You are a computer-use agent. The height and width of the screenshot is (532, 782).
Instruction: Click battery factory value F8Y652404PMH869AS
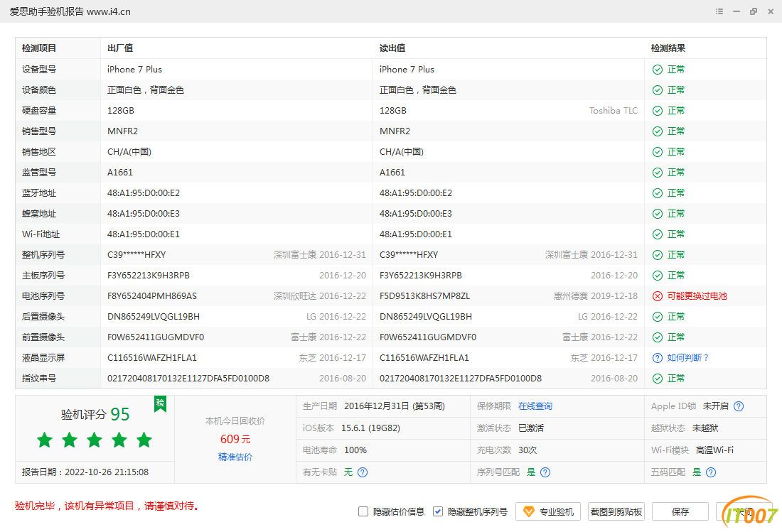pyautogui.click(x=152, y=296)
